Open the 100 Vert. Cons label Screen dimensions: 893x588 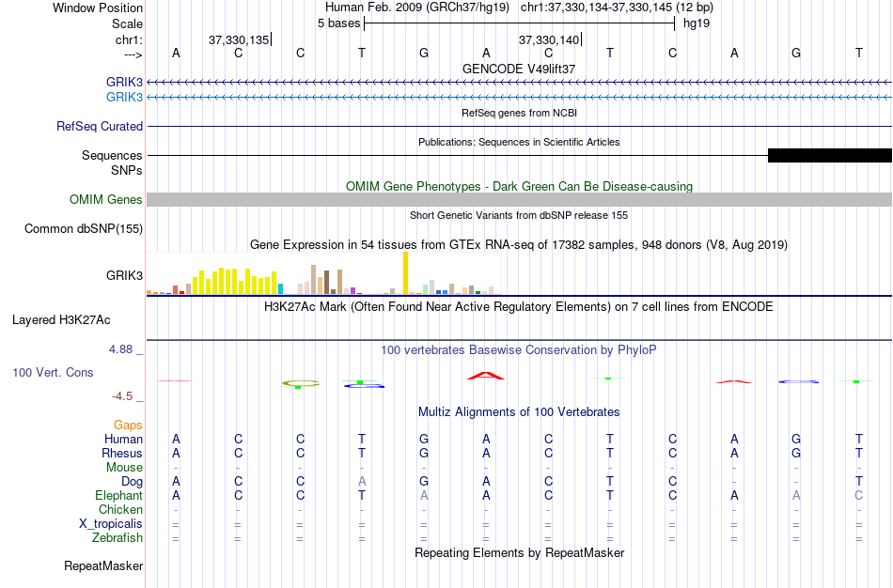tap(53, 372)
